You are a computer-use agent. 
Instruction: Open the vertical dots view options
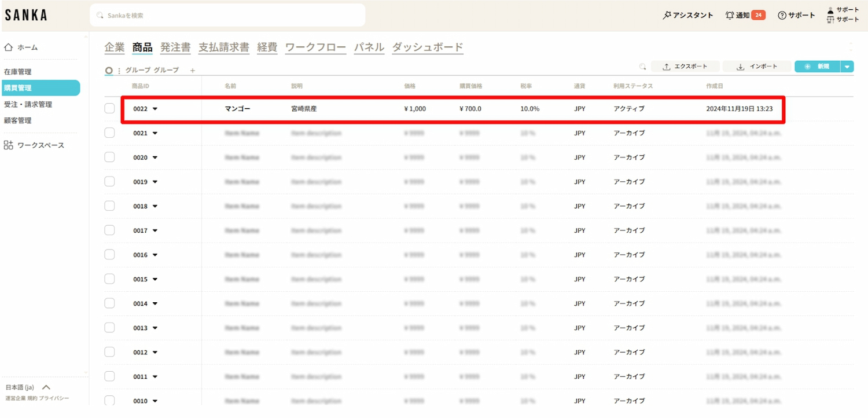119,71
